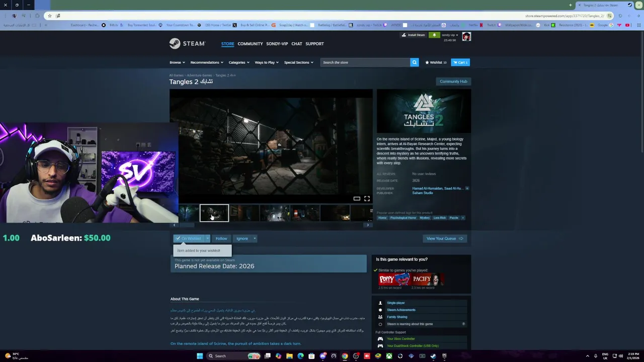Click the Install Steam button
Image resolution: width=644 pixels, height=362 pixels.
413,35
